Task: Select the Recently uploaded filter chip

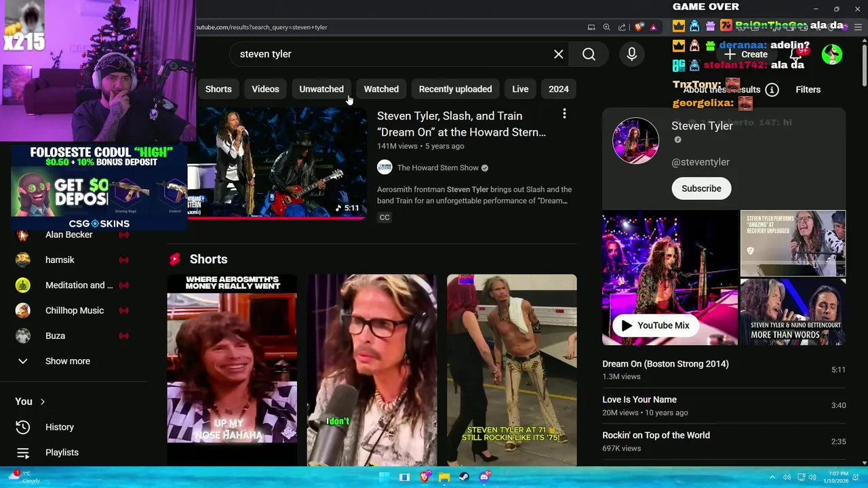Action: [x=455, y=89]
